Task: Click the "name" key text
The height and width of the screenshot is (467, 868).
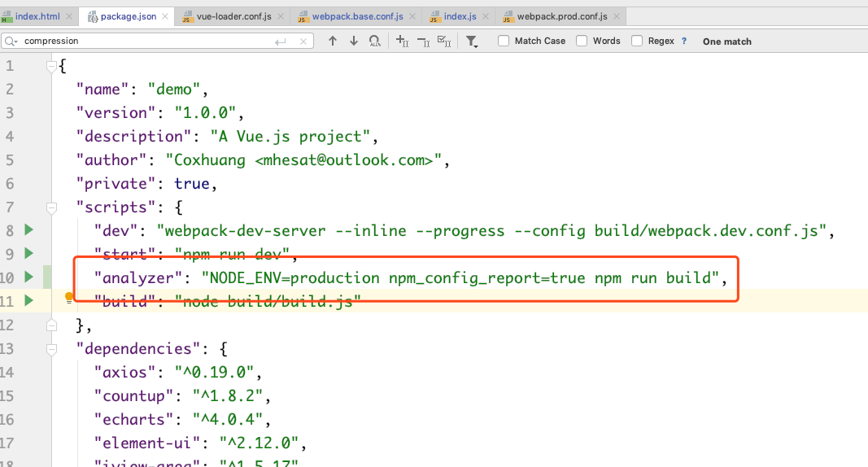Action: (103, 89)
